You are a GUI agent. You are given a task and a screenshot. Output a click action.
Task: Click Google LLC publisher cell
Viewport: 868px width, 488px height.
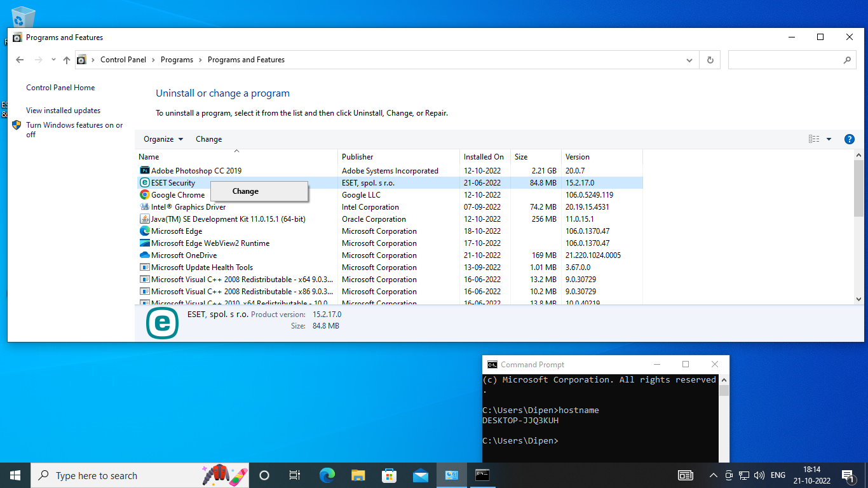[x=361, y=194]
